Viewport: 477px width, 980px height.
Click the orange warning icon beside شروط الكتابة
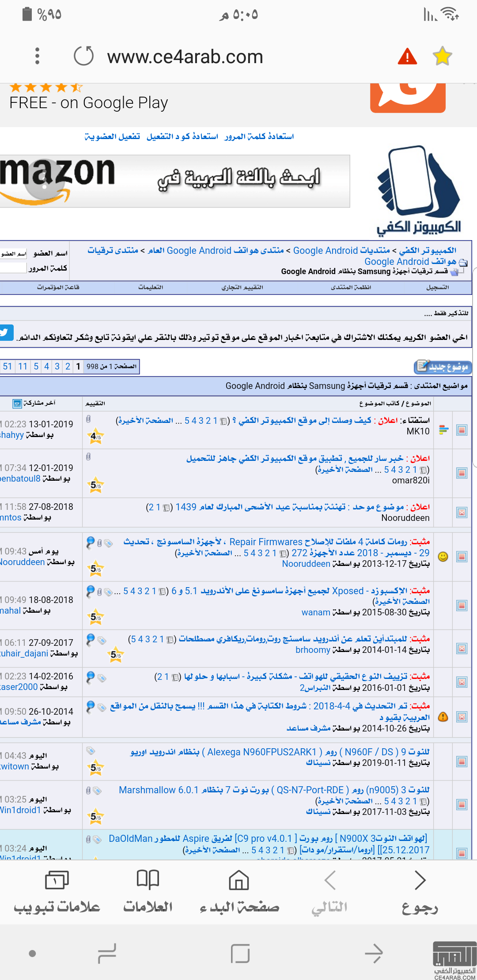coord(443,717)
